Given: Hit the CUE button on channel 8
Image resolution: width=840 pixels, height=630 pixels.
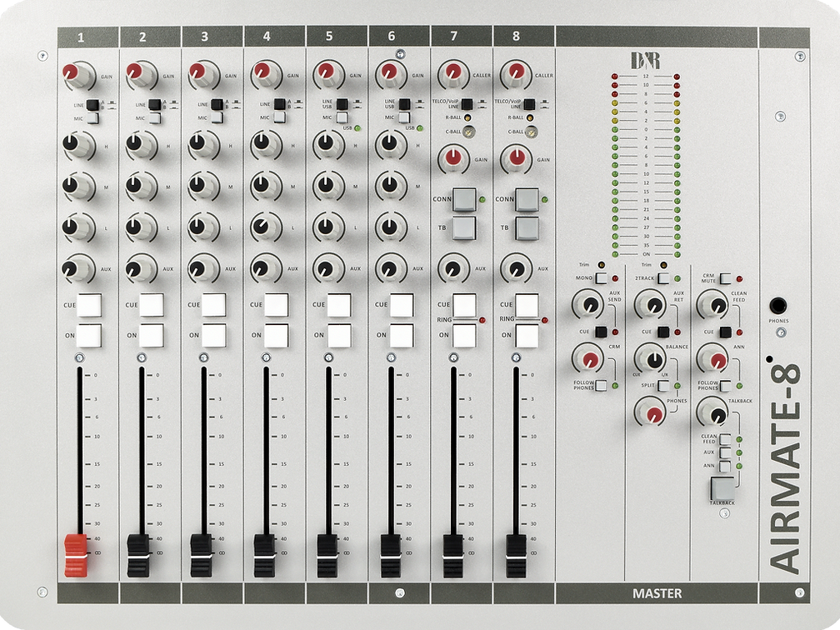Looking at the screenshot, I should (527, 305).
